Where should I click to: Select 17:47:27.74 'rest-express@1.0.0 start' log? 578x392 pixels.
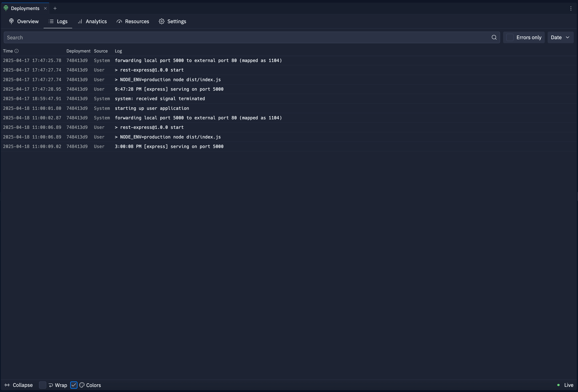[149, 70]
